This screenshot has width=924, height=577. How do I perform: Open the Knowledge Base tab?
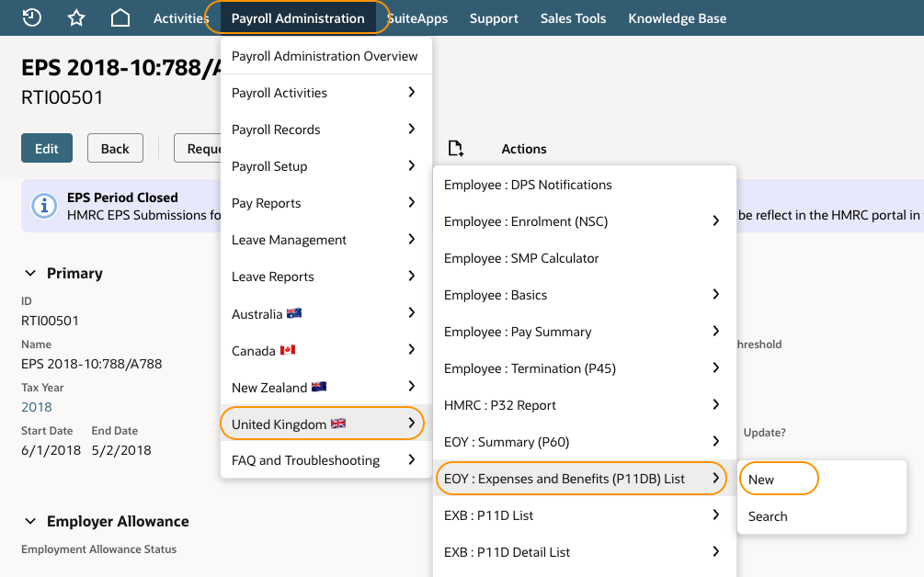pyautogui.click(x=677, y=18)
